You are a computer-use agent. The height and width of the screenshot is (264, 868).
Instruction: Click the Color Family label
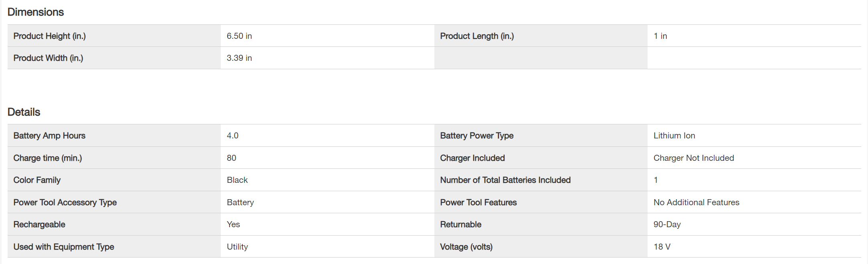(37, 180)
